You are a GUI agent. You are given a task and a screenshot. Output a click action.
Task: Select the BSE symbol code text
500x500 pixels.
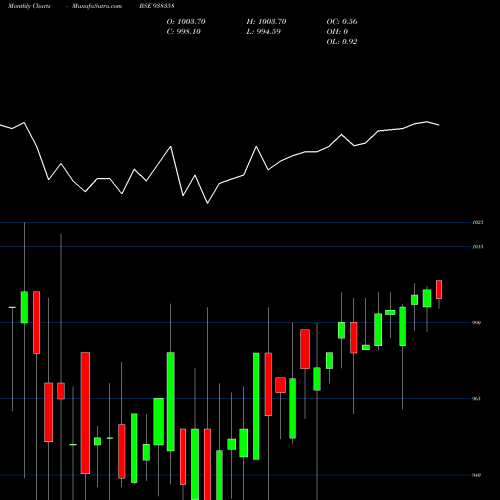(157, 6)
